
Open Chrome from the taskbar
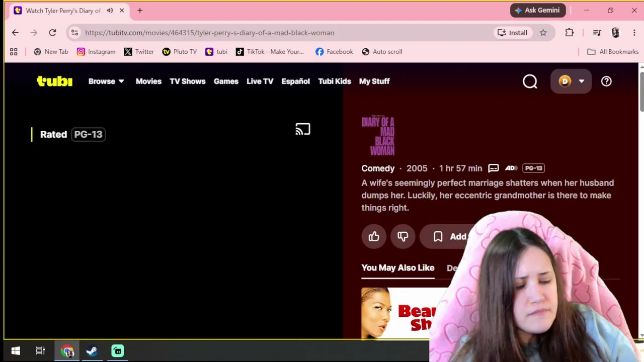pos(67,351)
